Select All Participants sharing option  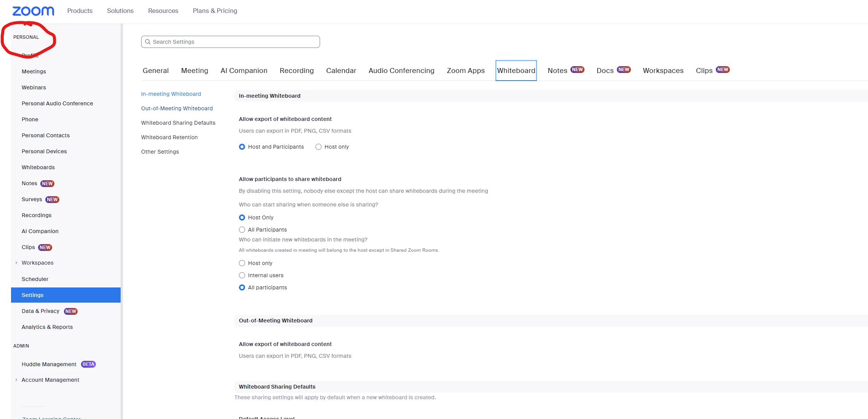pyautogui.click(x=242, y=230)
